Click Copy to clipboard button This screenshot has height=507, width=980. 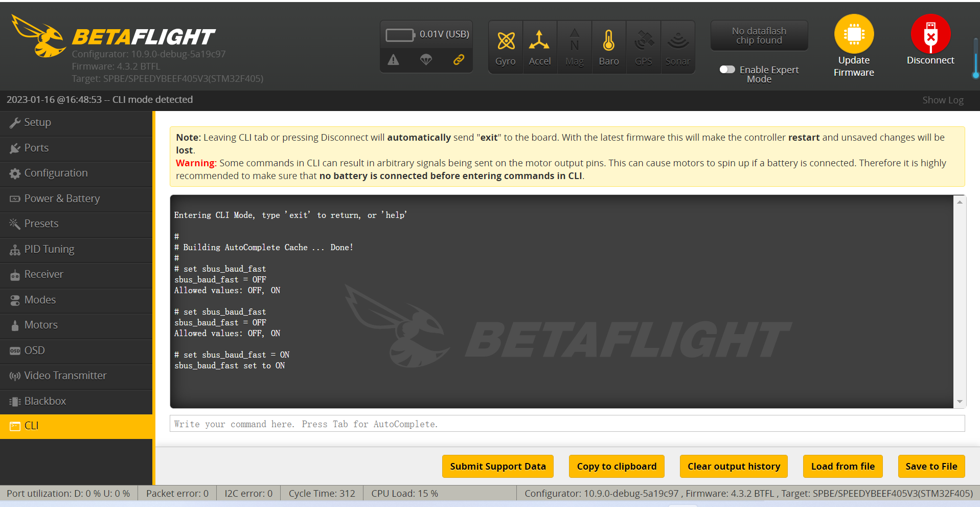617,466
